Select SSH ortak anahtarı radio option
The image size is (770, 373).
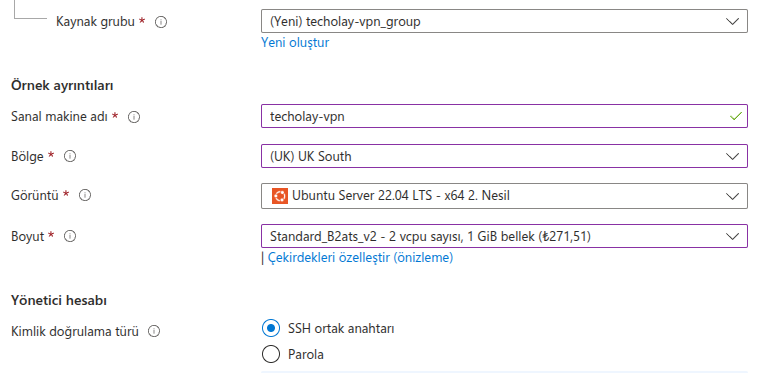point(271,328)
